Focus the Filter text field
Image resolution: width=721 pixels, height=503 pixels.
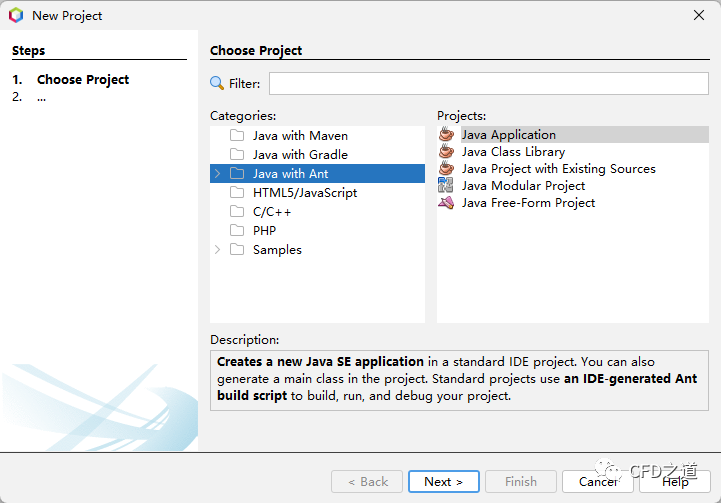pos(488,84)
